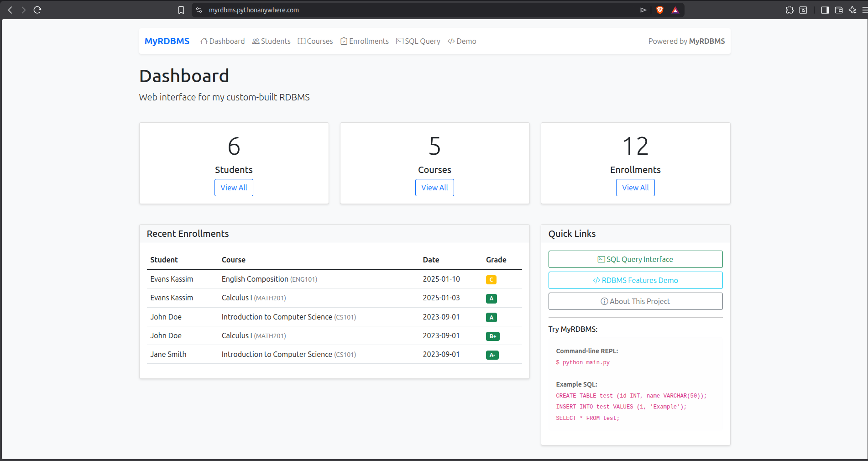868x461 pixels.
Task: Open the browser sidebar panel icon
Action: [825, 10]
